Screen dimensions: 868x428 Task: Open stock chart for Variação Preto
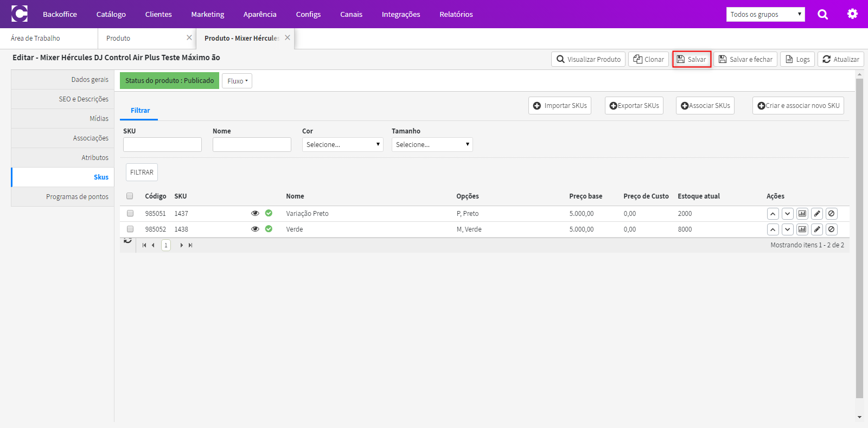click(x=802, y=214)
